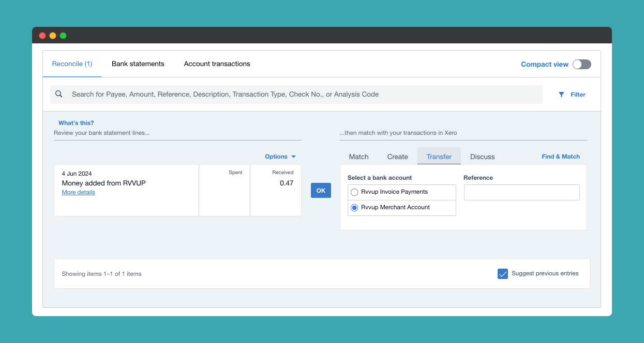The width and height of the screenshot is (644, 343).
Task: Open the Discuss tab
Action: point(482,157)
